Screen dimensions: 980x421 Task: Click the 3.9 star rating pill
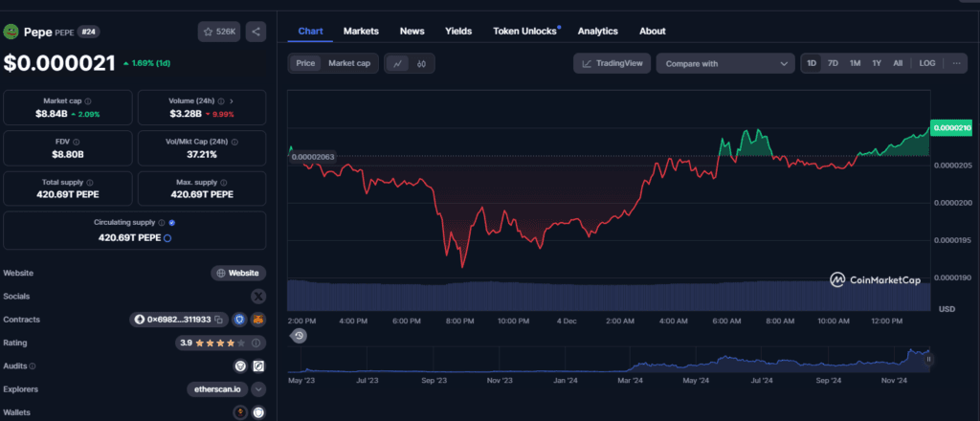(221, 343)
